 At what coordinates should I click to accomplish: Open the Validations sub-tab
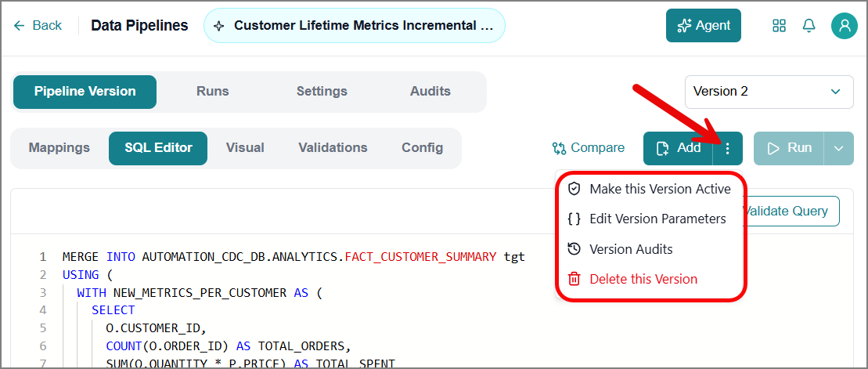pos(333,148)
